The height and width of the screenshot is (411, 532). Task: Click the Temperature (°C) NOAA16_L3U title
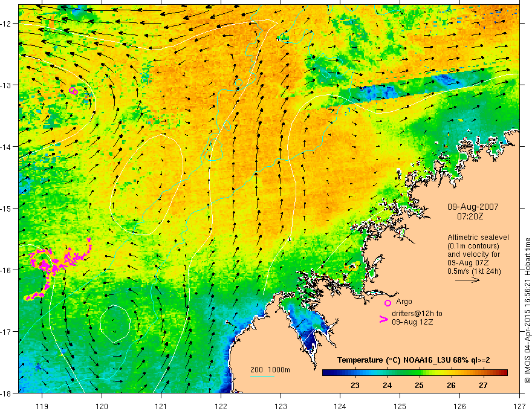click(x=414, y=360)
